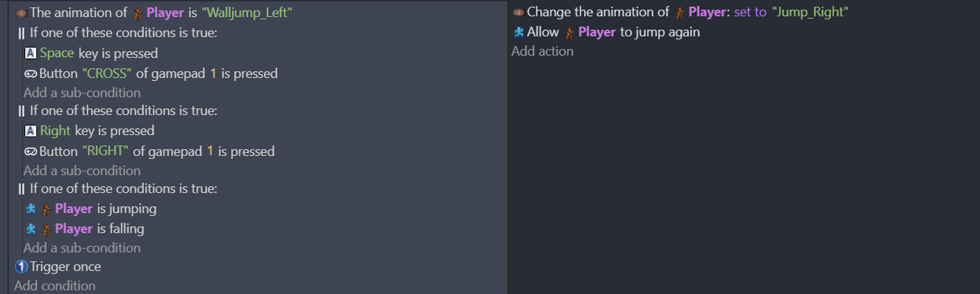
Task: Click the platformer icon beside Player is falling
Action: pos(30,229)
